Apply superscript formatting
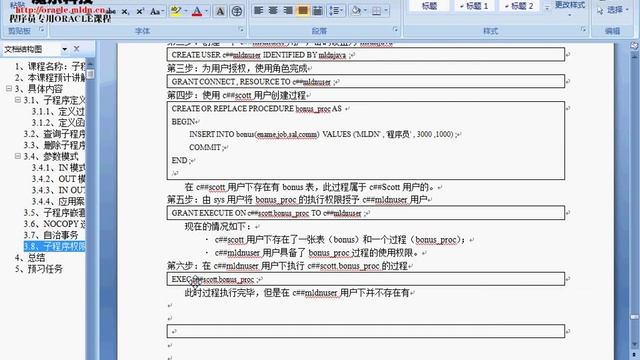This screenshot has width=640, height=360. pyautogui.click(x=140, y=11)
